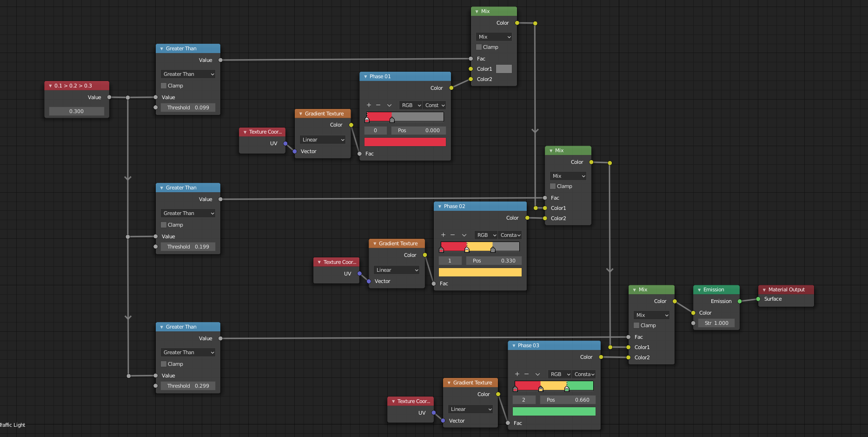Click the Phase 02 node header
The image size is (868, 437).
[480, 206]
